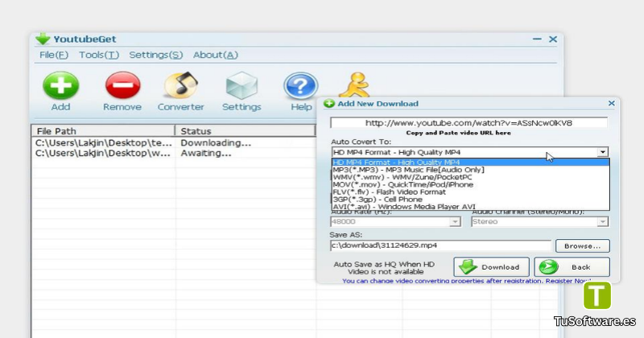The image size is (644, 338).
Task: Click the Desktop\w... file path cell
Action: 103,153
